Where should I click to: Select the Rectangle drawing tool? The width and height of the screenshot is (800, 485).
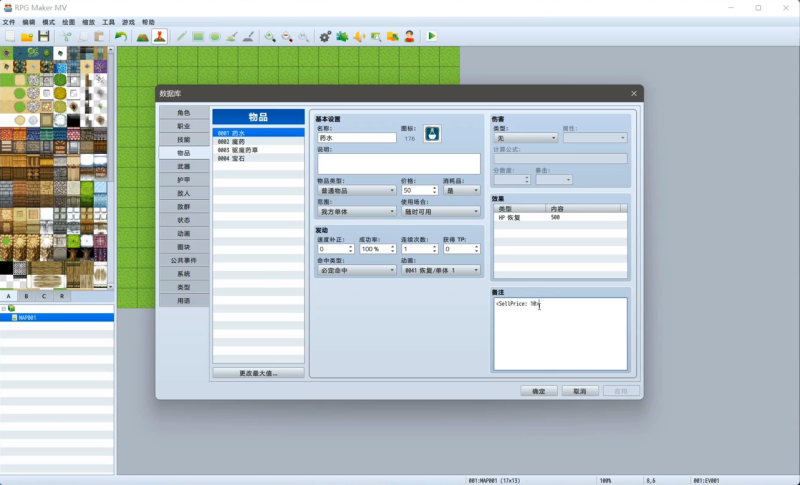click(198, 36)
